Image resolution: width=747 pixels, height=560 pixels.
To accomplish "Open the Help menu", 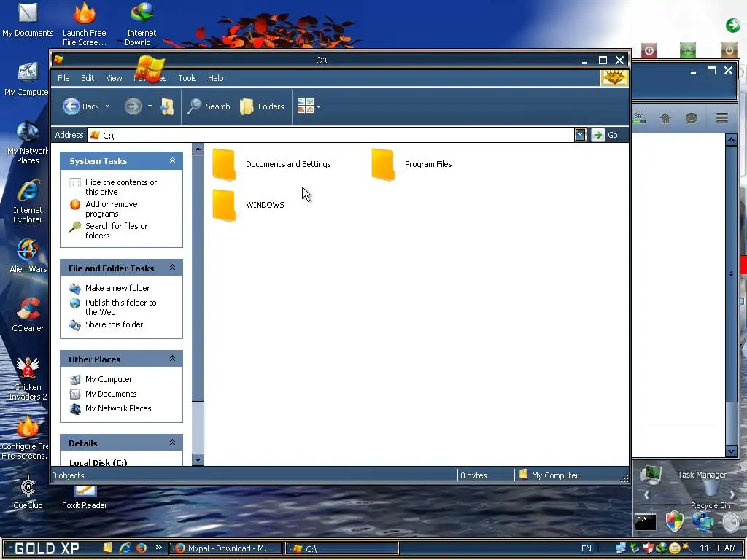I will point(215,78).
